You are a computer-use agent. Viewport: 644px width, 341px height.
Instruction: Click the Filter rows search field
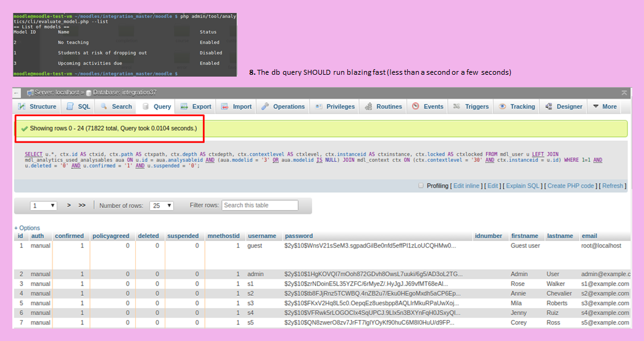coord(260,205)
